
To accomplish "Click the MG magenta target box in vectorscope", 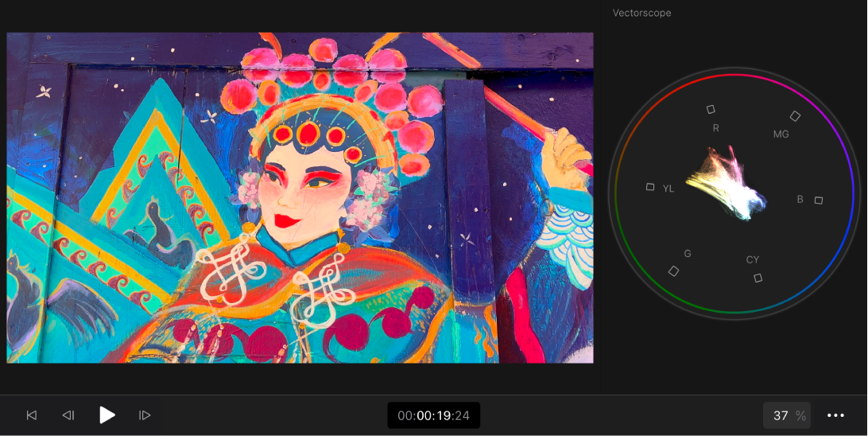I will point(795,116).
